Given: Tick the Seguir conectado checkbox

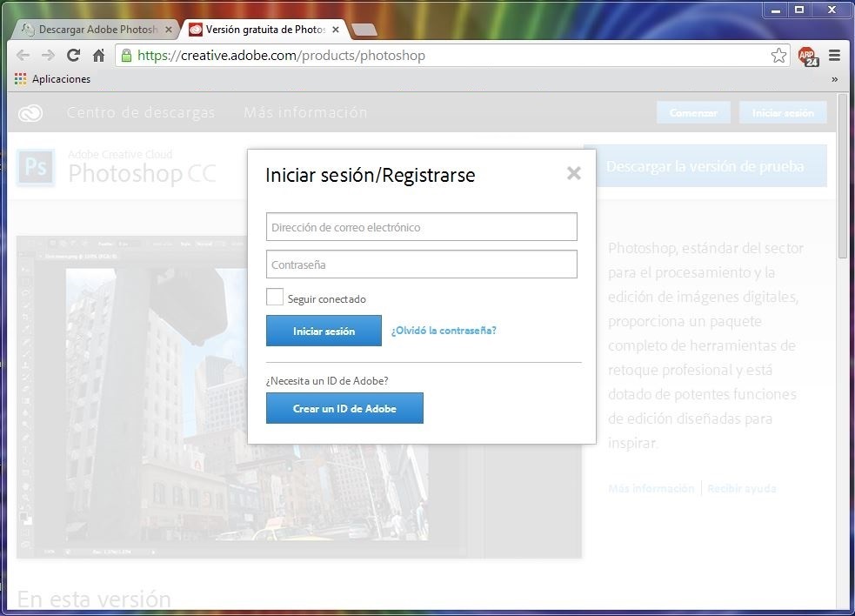Looking at the screenshot, I should pyautogui.click(x=275, y=298).
